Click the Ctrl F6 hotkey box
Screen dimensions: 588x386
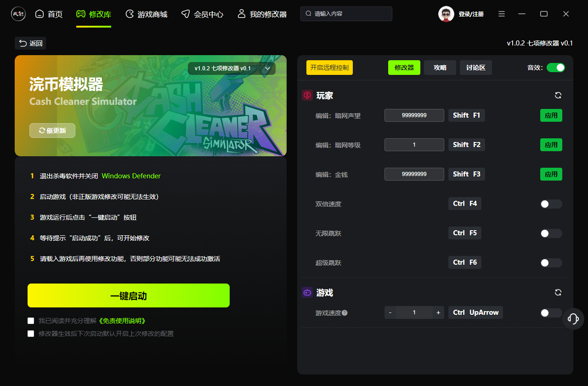coord(465,262)
